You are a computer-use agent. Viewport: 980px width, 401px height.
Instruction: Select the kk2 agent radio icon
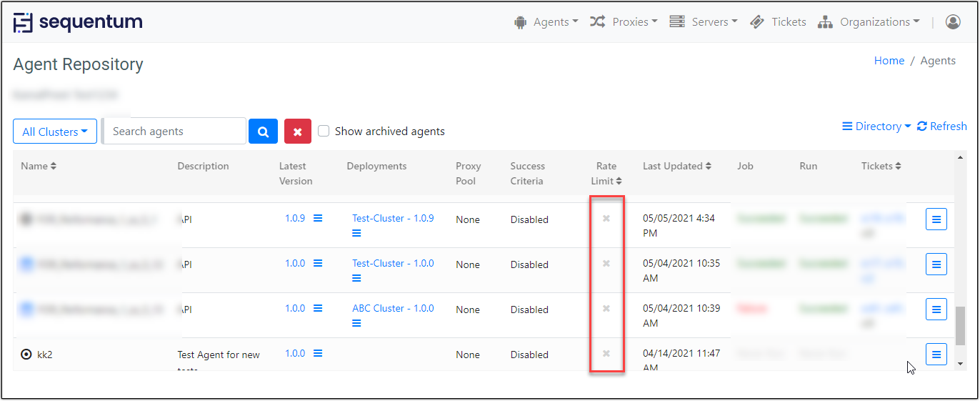[x=26, y=355]
